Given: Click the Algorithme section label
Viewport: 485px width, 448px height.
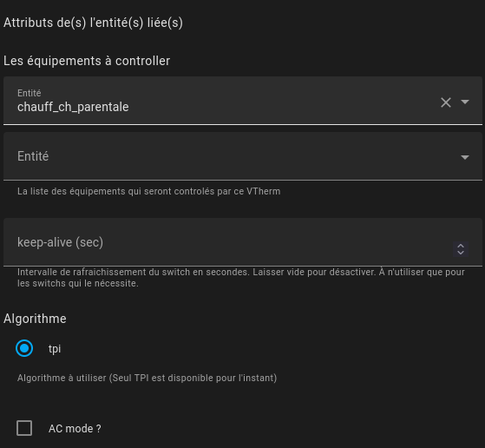Looking at the screenshot, I should point(35,319).
